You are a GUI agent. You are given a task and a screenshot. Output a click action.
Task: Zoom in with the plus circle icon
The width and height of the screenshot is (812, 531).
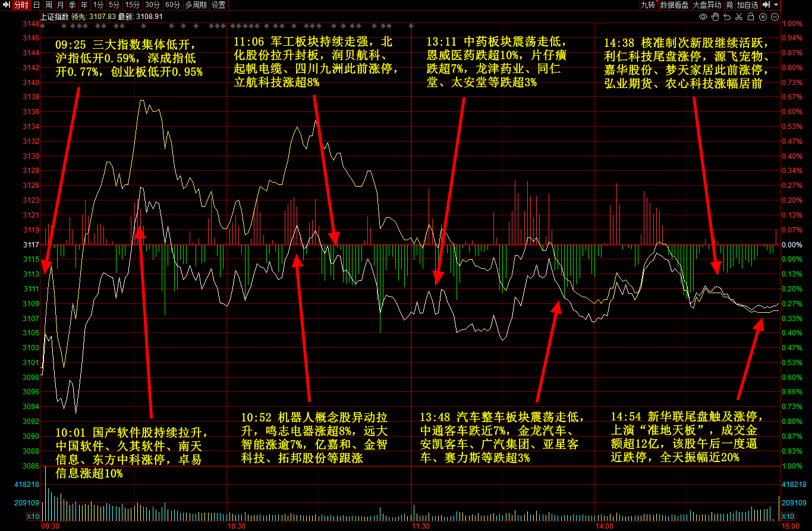click(x=763, y=17)
